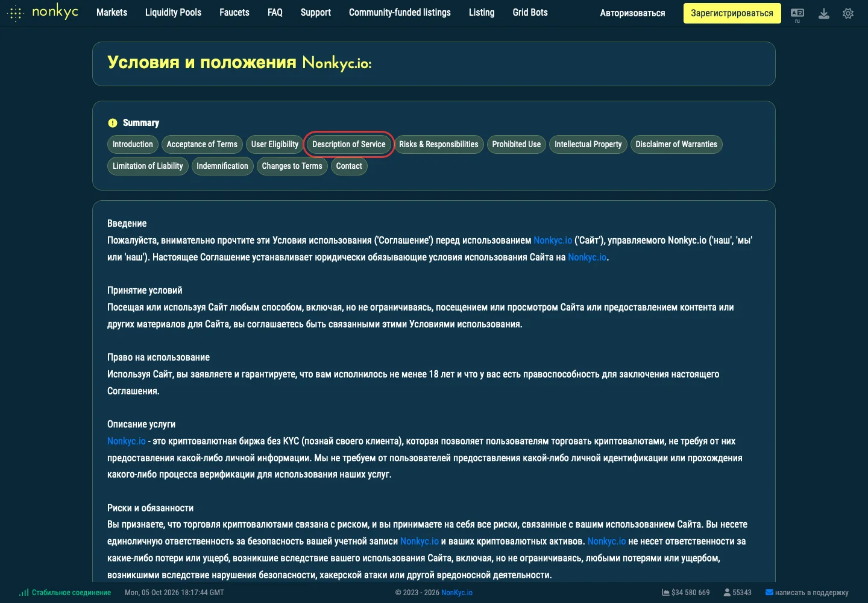Jump to Prohibited Use section
The height and width of the screenshot is (603, 868).
pos(517,145)
